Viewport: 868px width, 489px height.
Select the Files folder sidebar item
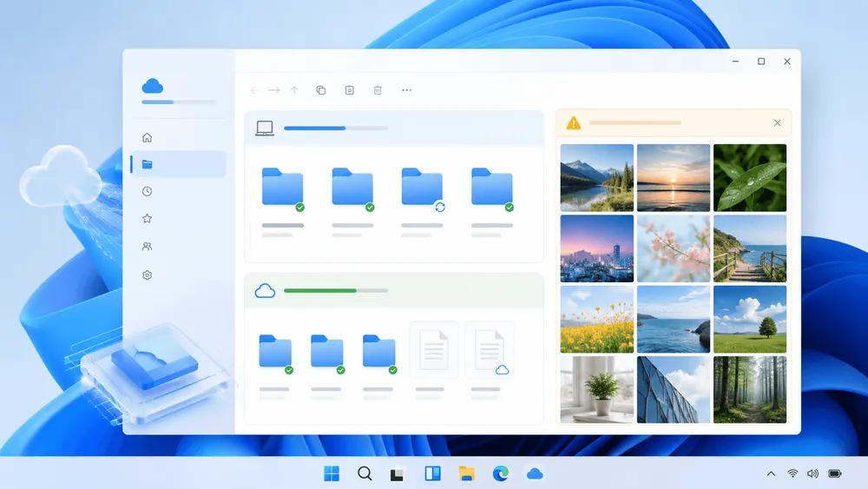(x=179, y=164)
